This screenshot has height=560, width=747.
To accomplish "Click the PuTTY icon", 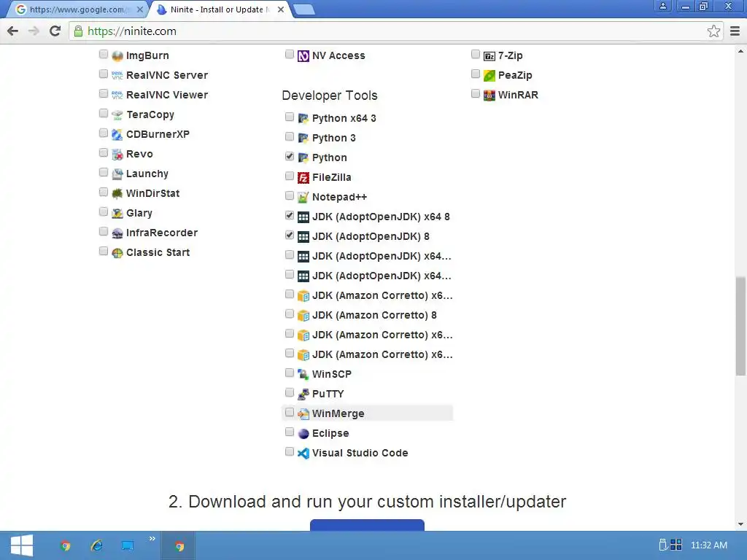I will tap(303, 394).
